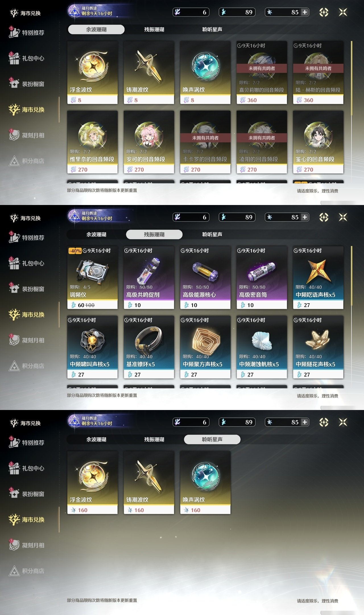Viewport: 364px width, 615px height.
Task: Open 鉴心的回音频段 character card
Action: [x=318, y=142]
